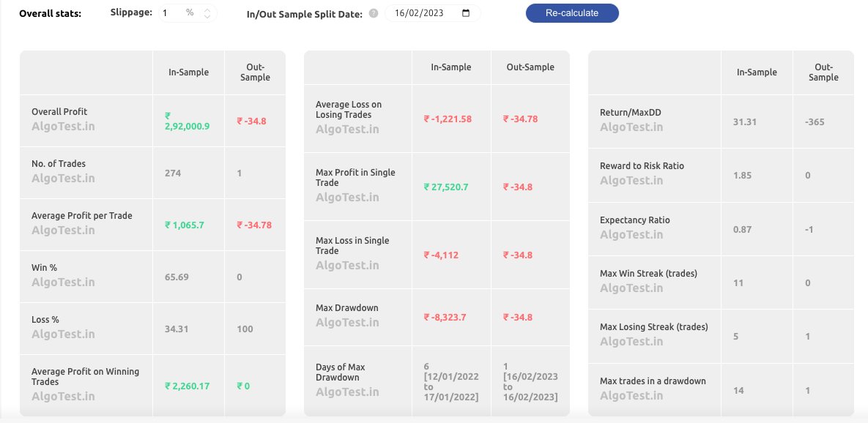The height and width of the screenshot is (423, 868).
Task: Open the split date calendar picker icon
Action: (x=466, y=13)
